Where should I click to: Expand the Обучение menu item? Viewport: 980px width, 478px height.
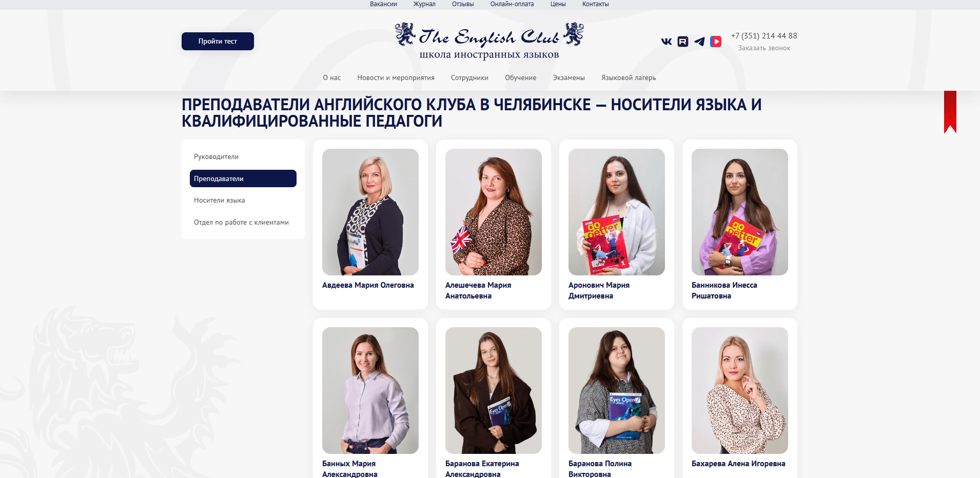(x=521, y=78)
